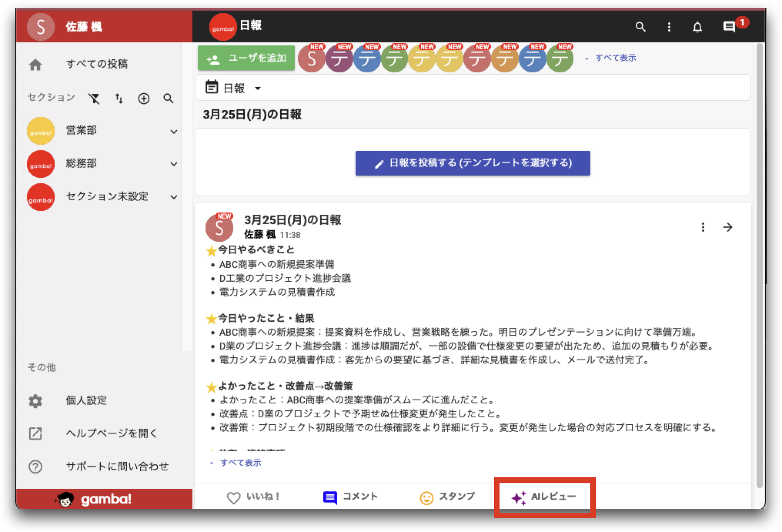Click the external-link help page icon
This screenshot has height=532, width=782.
(x=35, y=434)
